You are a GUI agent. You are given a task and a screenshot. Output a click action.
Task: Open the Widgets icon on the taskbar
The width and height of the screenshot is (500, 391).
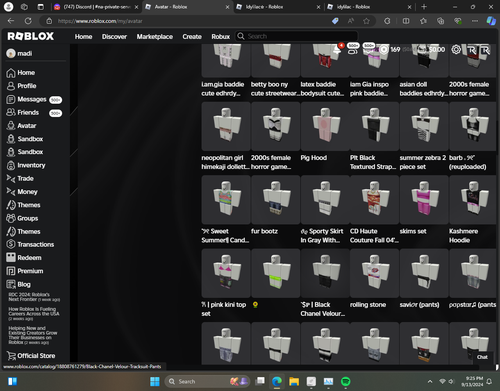coord(12,381)
